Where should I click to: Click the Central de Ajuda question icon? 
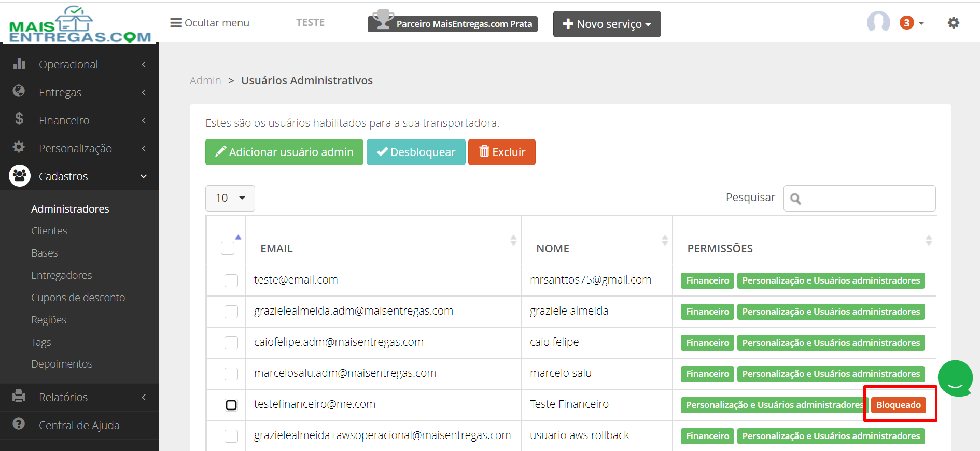19,424
